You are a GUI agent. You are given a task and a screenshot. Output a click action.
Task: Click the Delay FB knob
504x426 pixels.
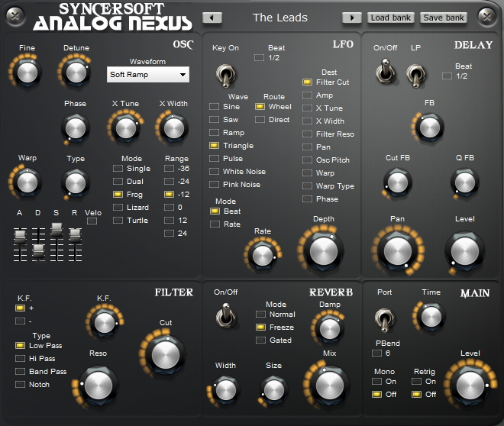pos(429,127)
